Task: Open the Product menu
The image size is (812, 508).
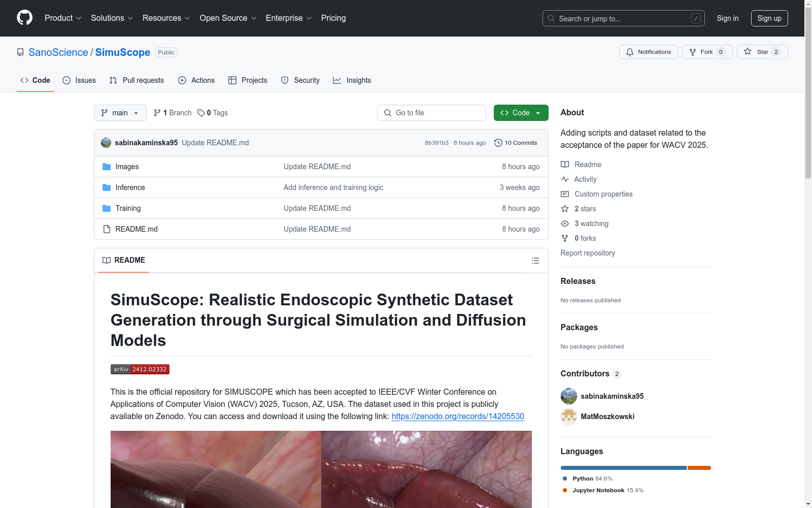Action: 63,18
